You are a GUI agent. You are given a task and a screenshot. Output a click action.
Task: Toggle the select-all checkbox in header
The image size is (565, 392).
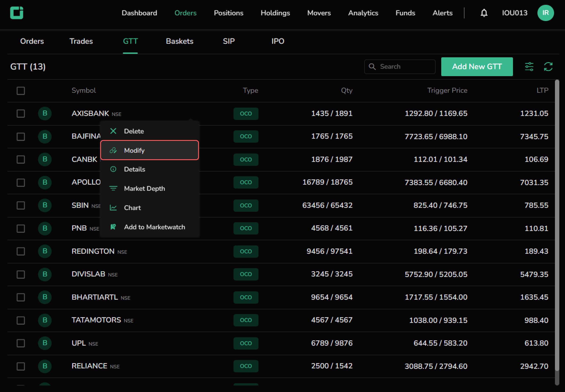[21, 91]
